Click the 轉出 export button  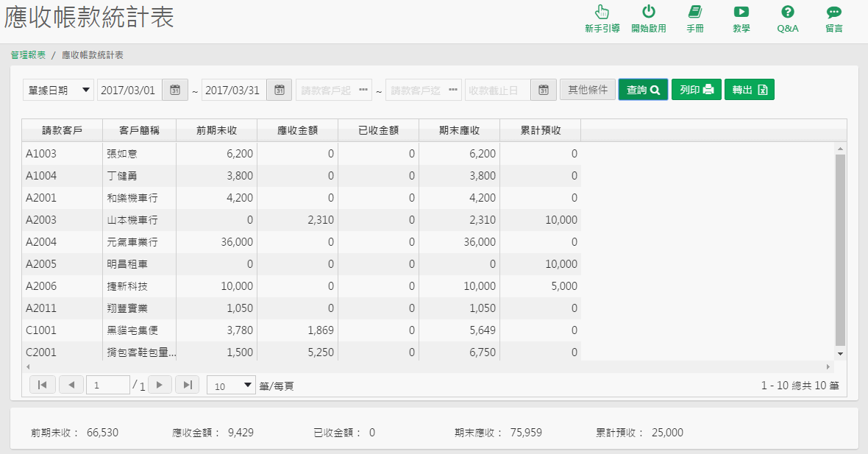point(750,90)
